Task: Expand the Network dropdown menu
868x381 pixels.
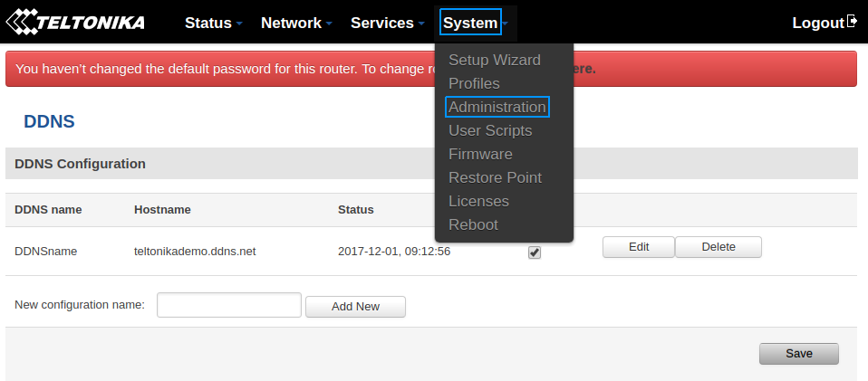Action: pos(296,23)
